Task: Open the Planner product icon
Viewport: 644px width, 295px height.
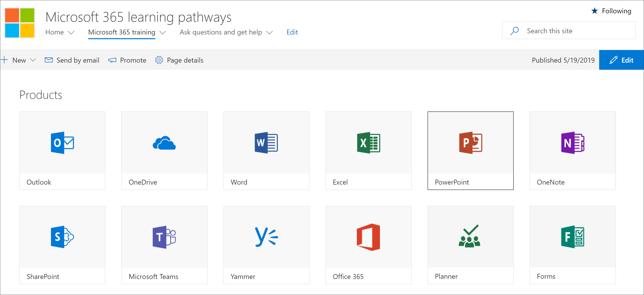Action: 469,236
